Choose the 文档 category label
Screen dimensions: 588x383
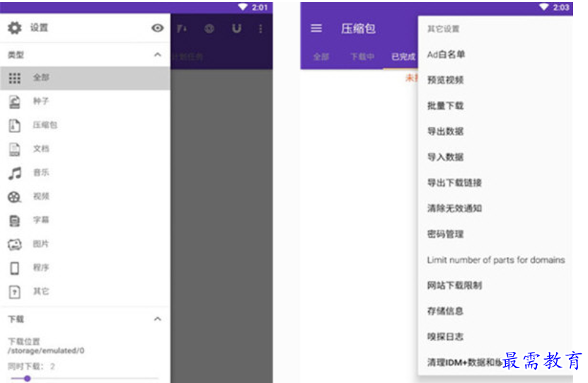(41, 149)
